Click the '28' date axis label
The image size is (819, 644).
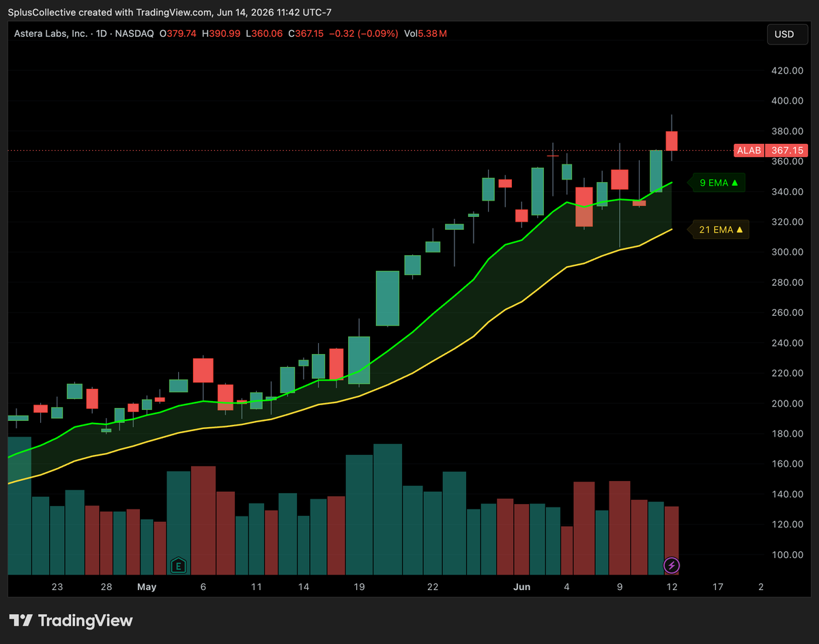click(106, 587)
